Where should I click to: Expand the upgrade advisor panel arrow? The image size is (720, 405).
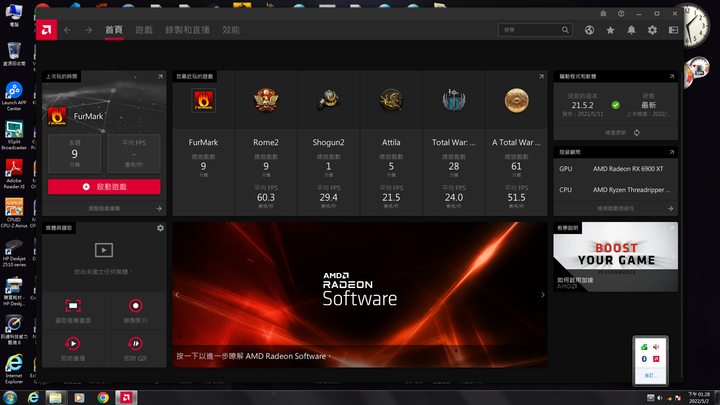tap(672, 152)
